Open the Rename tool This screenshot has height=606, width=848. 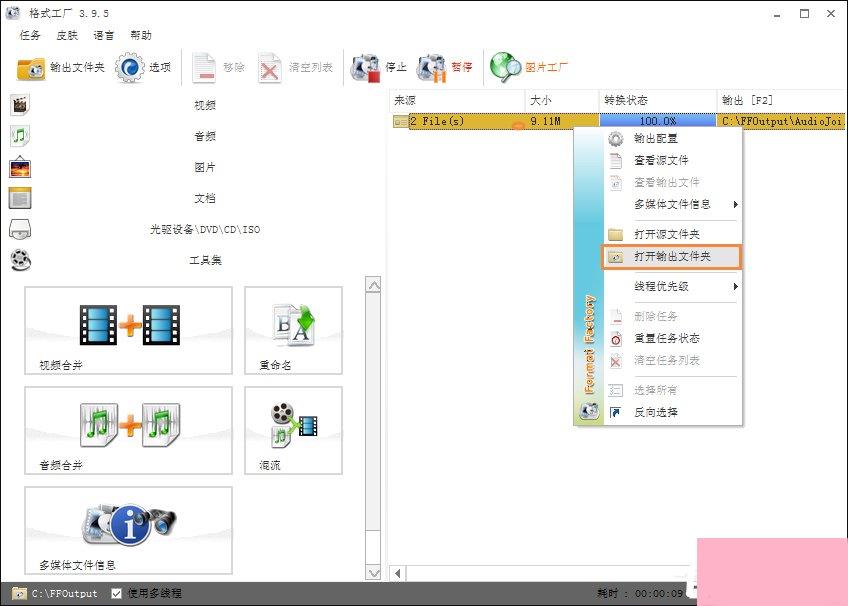pyautogui.click(x=293, y=330)
